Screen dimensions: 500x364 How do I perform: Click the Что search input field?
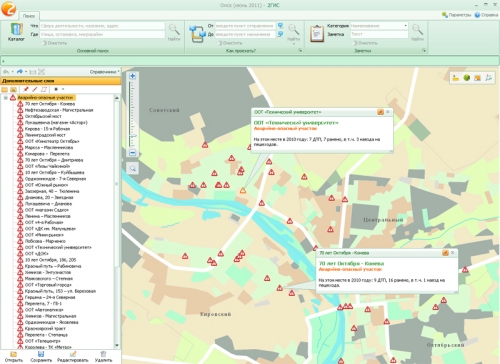point(102,26)
